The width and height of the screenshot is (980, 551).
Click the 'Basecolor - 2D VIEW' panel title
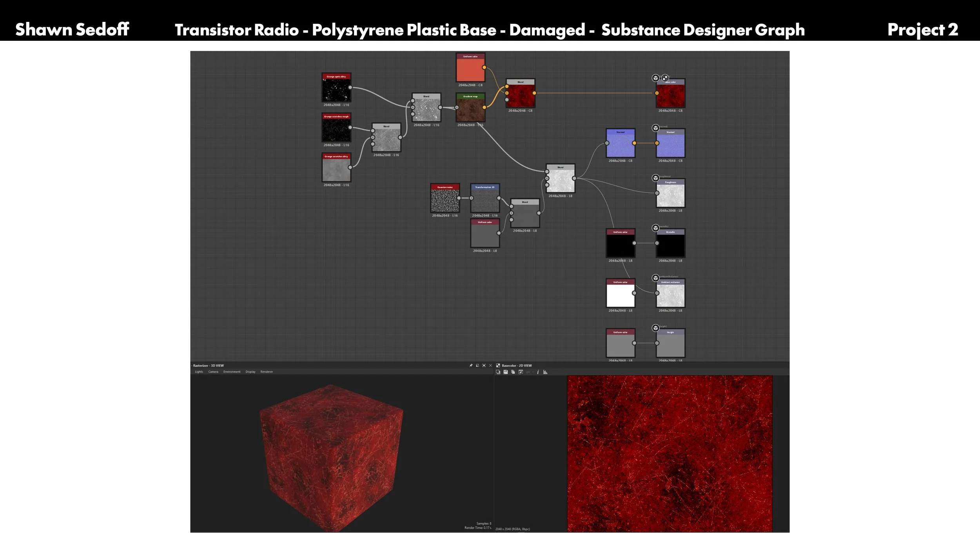517,366
